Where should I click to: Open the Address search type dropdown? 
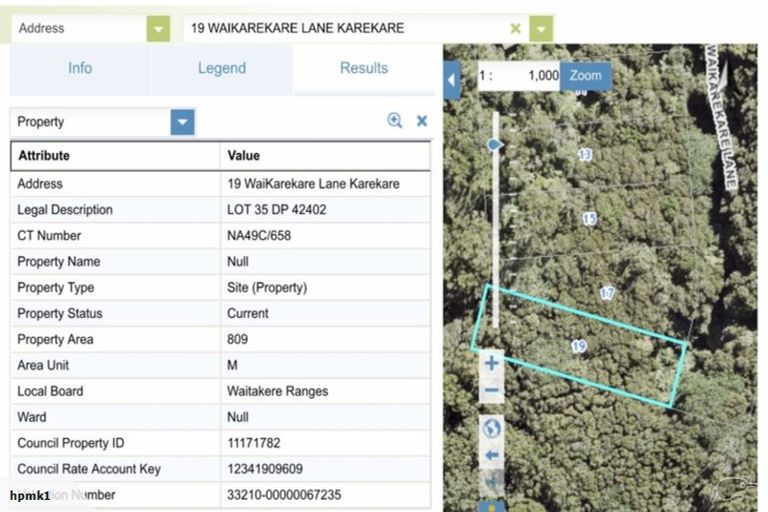pyautogui.click(x=158, y=28)
